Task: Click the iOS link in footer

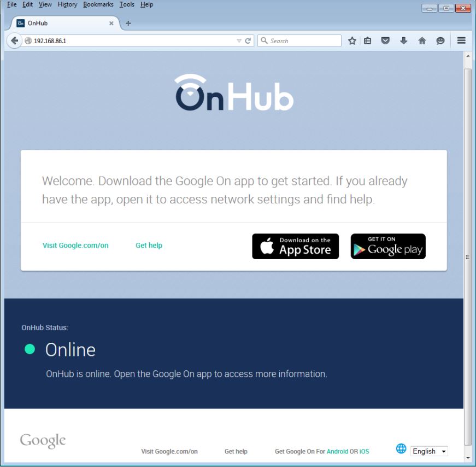Action: pos(365,451)
